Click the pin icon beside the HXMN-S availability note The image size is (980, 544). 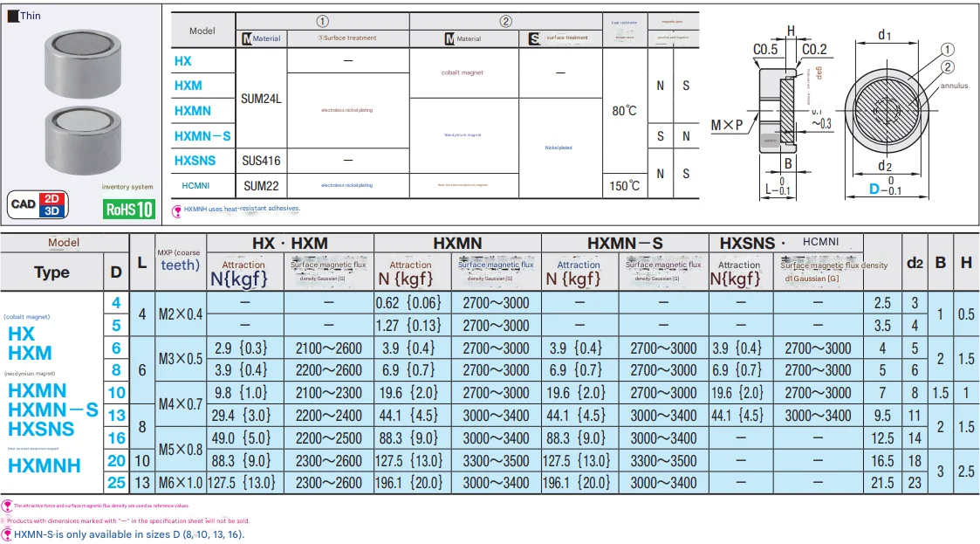click(x=7, y=534)
